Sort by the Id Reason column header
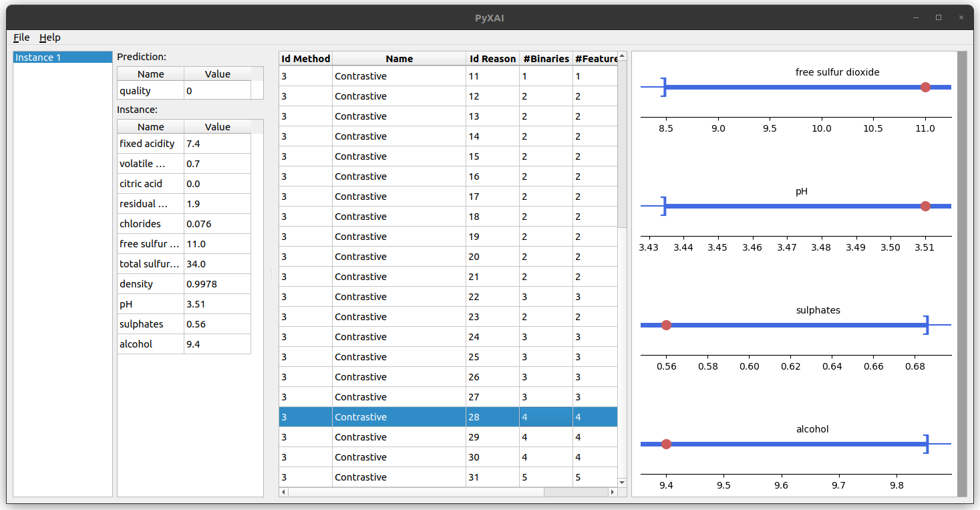This screenshot has height=510, width=980. point(492,59)
